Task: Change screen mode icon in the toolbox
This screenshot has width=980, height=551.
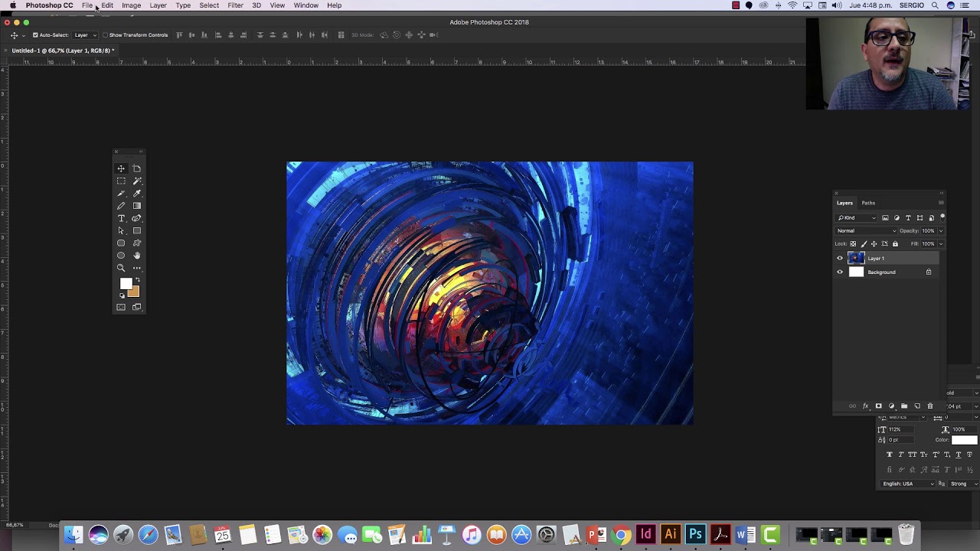Action: [137, 307]
